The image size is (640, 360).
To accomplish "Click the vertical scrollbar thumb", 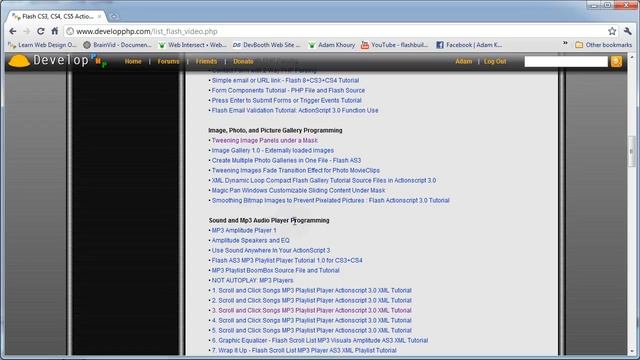I will pyautogui.click(x=631, y=151).
